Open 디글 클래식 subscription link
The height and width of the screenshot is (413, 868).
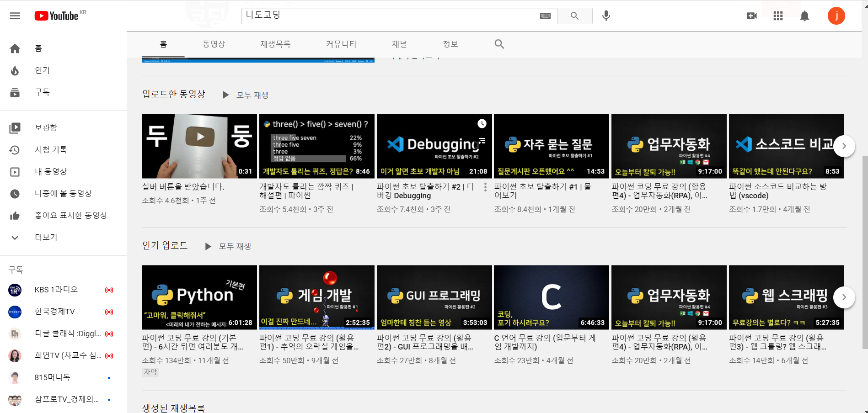(63, 334)
